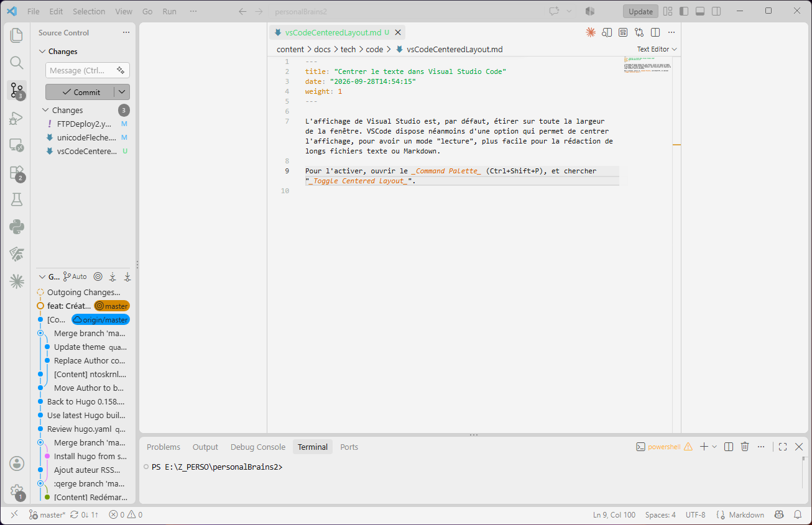
Task: Switch to the Problems tab
Action: [164, 447]
